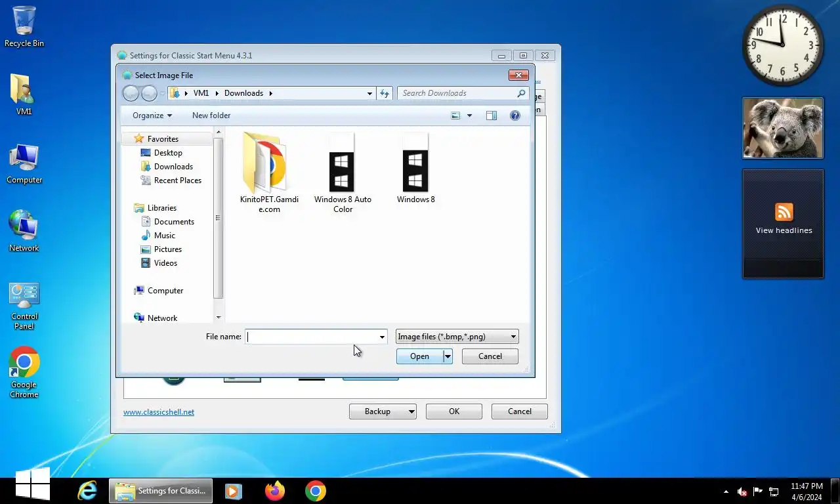Select Libraries in navigation pane
The height and width of the screenshot is (504, 840).
161,207
